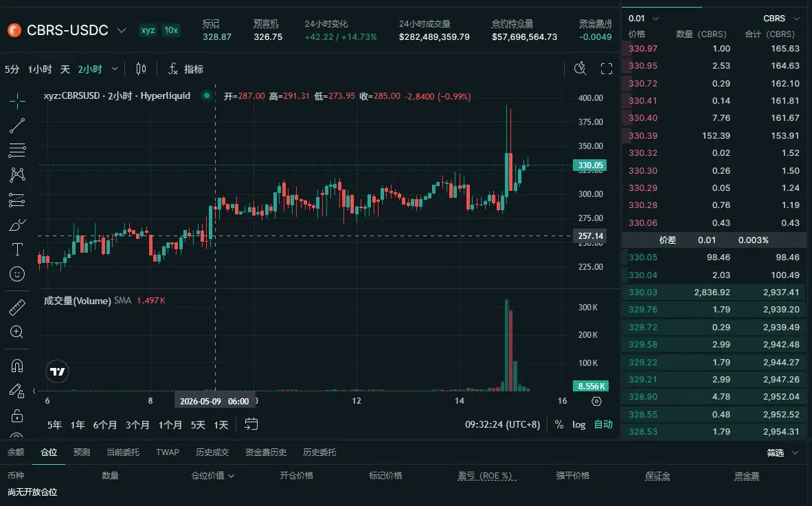Click the chart snapshot icon
This screenshot has height=506, width=812.
[x=580, y=68]
